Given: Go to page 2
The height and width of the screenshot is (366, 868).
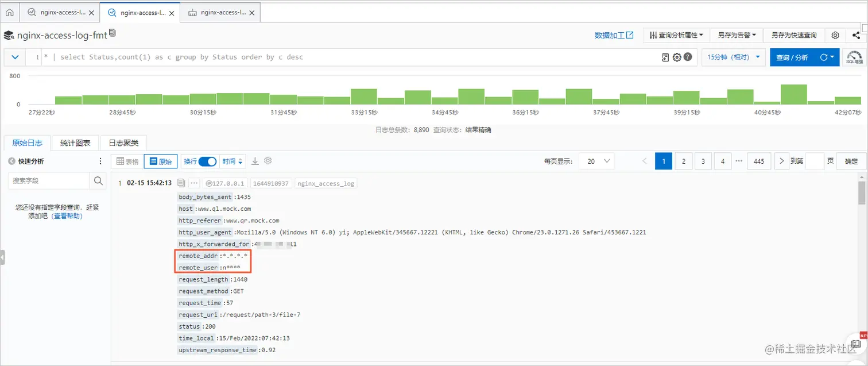Looking at the screenshot, I should click(683, 161).
